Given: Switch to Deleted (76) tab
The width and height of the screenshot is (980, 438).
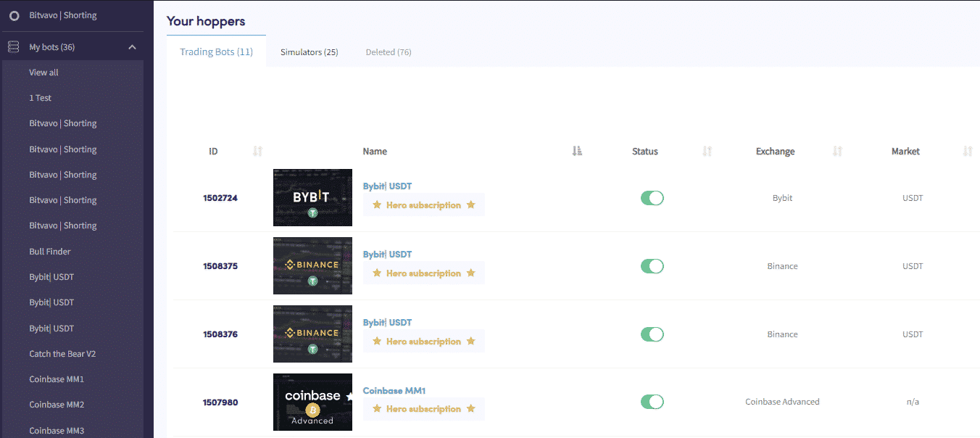Looking at the screenshot, I should coord(389,52).
